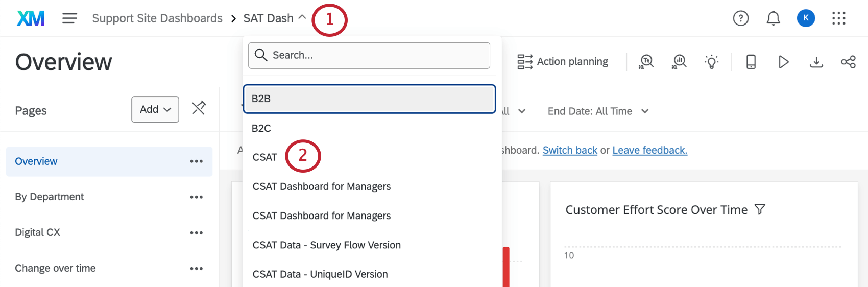Click the share dashboard icon

[848, 62]
